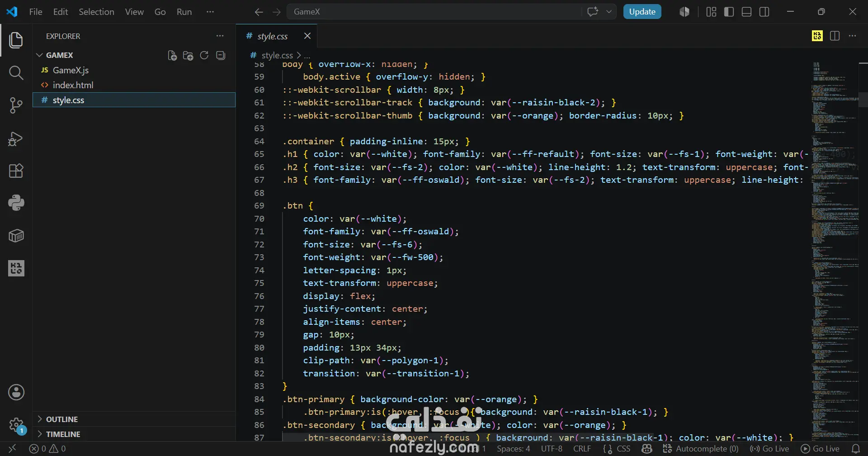This screenshot has height=456, width=868.
Task: Open the overflow menu after Run
Action: 210,12
